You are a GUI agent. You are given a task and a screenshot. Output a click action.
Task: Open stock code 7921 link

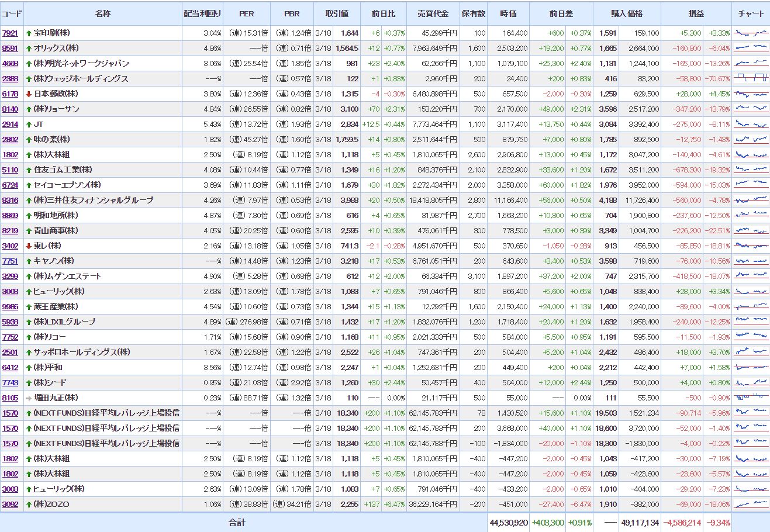click(x=10, y=33)
